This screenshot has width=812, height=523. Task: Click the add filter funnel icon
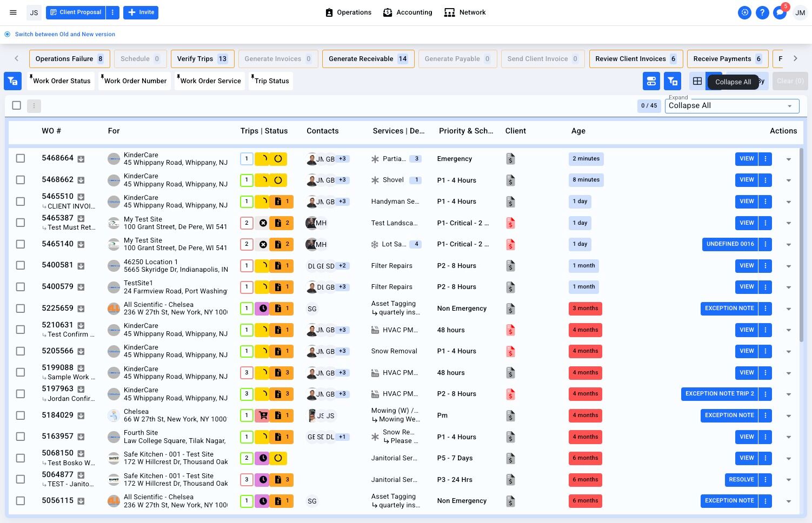[x=673, y=81]
